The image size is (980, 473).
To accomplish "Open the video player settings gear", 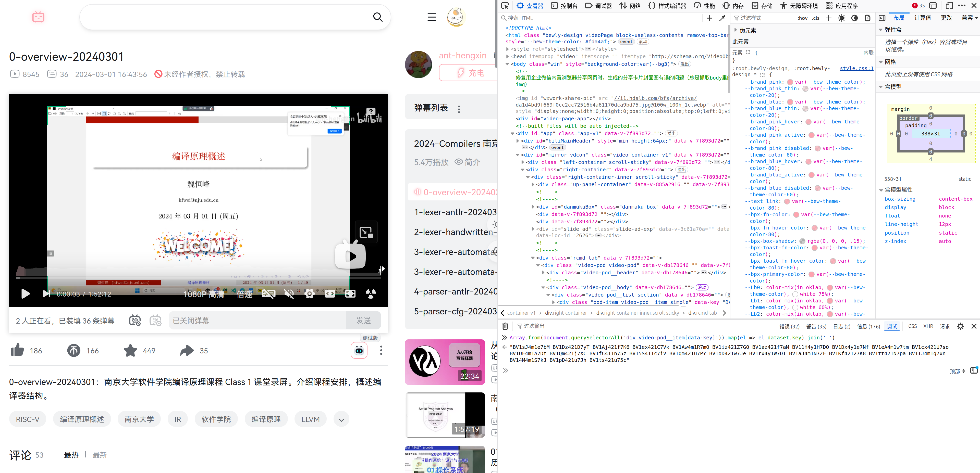I will click(310, 293).
